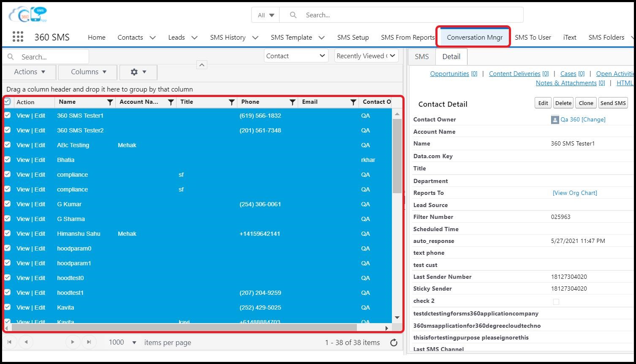This screenshot has width=636, height=364.
Task: Click the Send SMS button
Action: point(613,103)
